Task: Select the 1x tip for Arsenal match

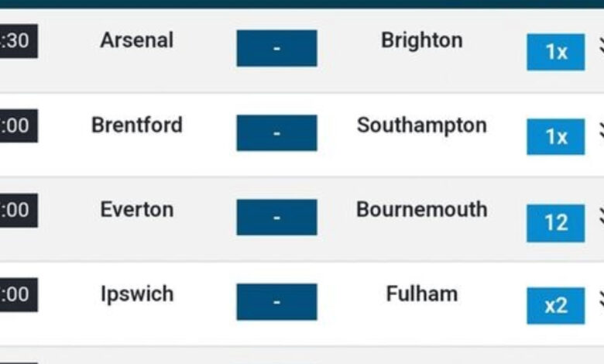Action: pyautogui.click(x=556, y=52)
